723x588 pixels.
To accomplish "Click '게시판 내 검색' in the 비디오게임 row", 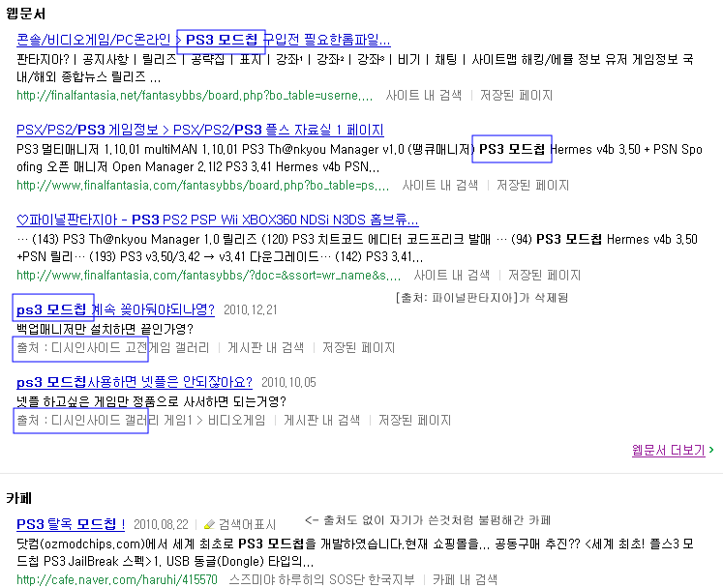I will pyautogui.click(x=322, y=420).
